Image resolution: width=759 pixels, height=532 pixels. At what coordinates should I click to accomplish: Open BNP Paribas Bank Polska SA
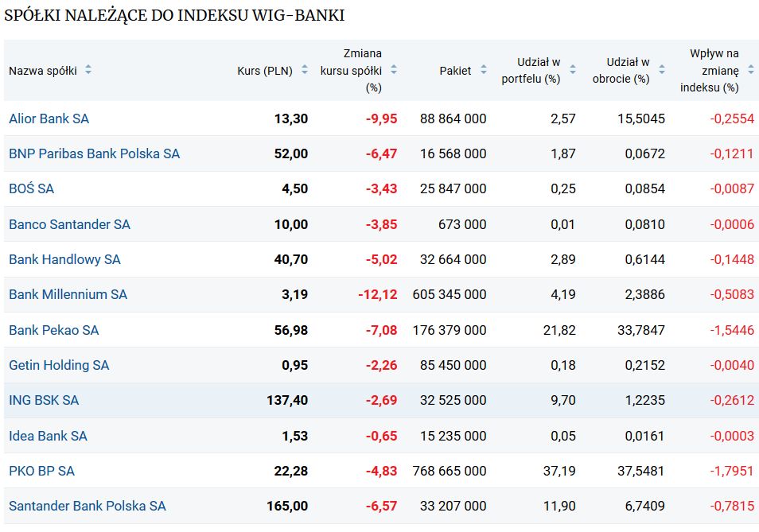click(x=95, y=153)
